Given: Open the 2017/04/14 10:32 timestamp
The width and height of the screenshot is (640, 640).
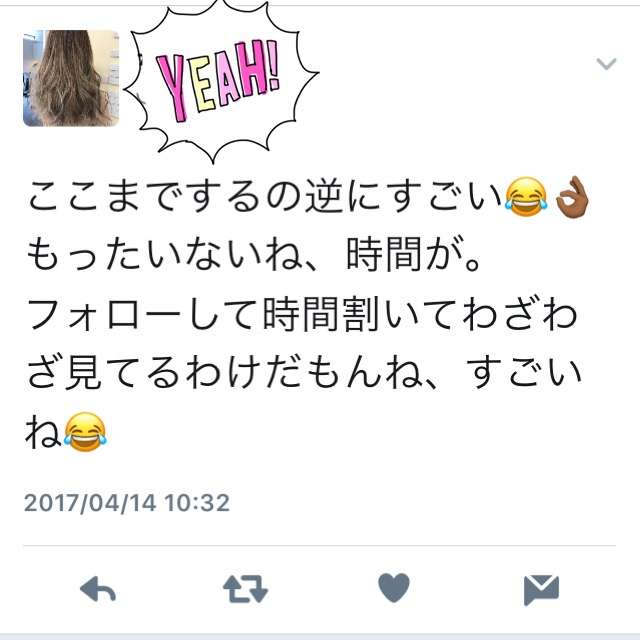Looking at the screenshot, I should [x=127, y=502].
